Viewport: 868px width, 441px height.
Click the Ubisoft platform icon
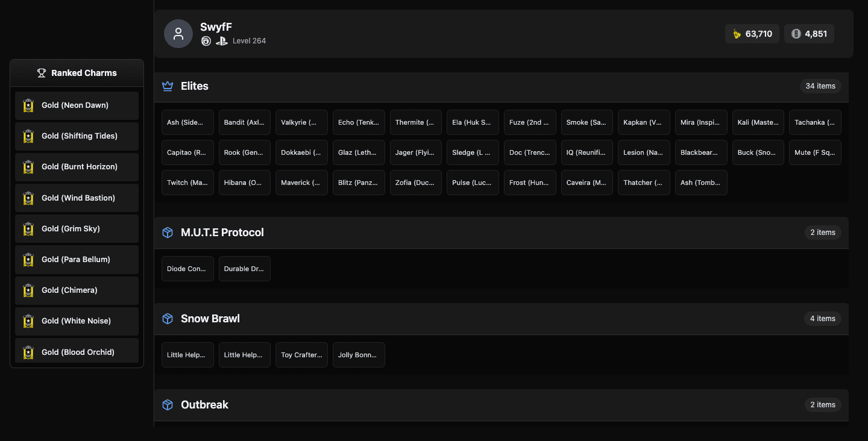coord(206,41)
